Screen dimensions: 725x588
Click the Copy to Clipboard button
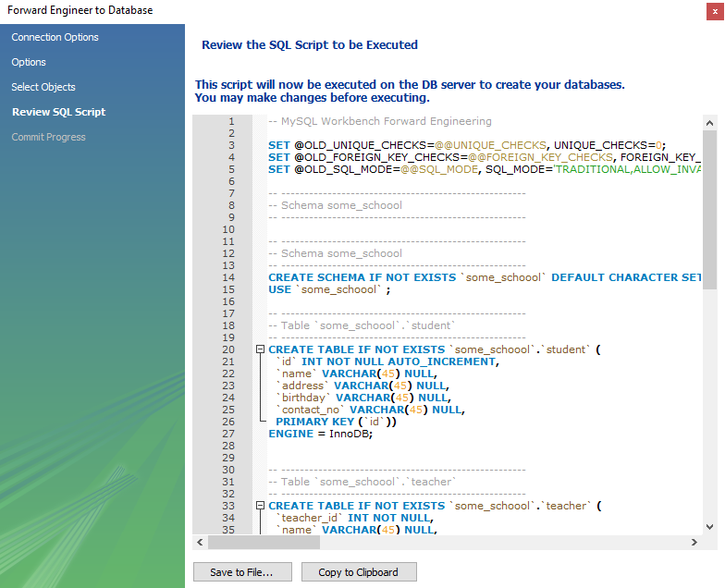tap(359, 571)
